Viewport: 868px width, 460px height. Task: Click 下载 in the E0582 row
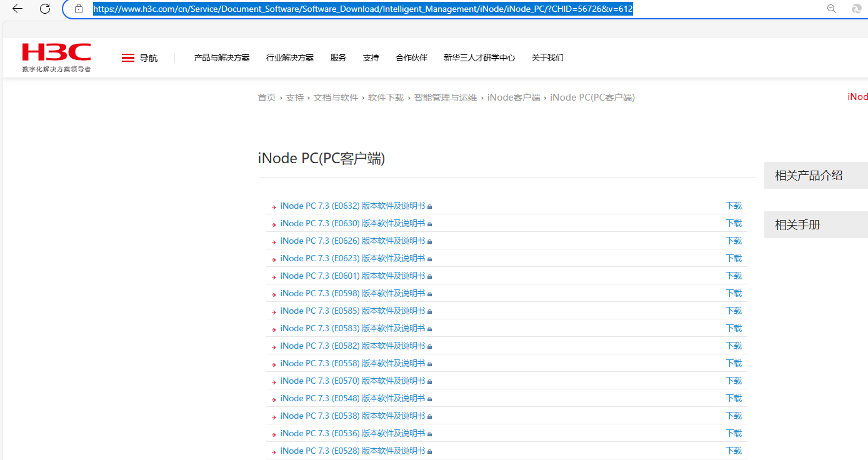pos(734,346)
